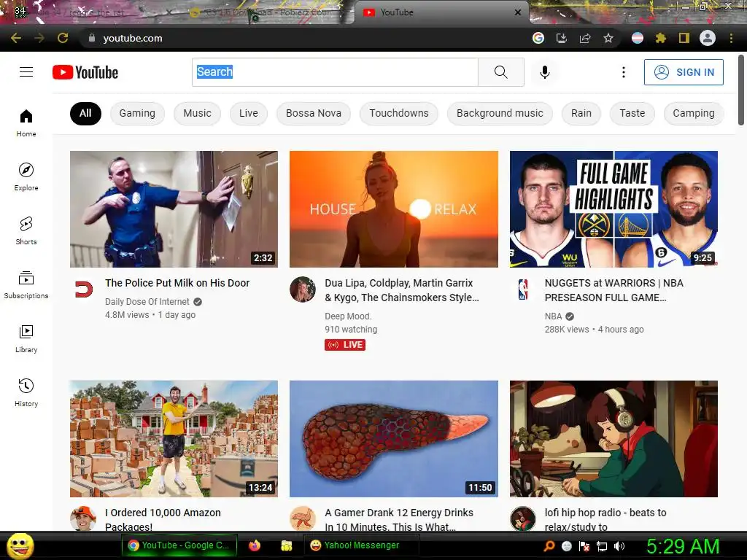Image resolution: width=747 pixels, height=560 pixels.
Task: Click title The Police Put Milk on His Door
Action: (177, 283)
